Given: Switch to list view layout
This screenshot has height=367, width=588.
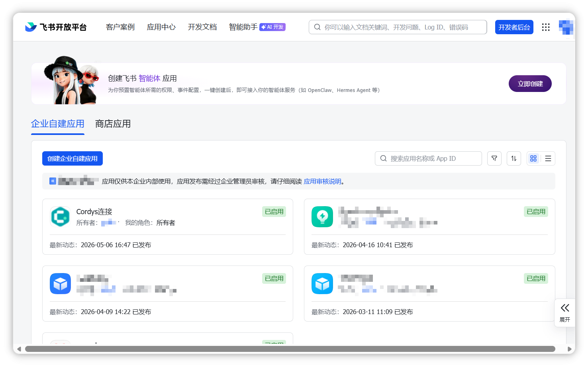Looking at the screenshot, I should coord(548,158).
